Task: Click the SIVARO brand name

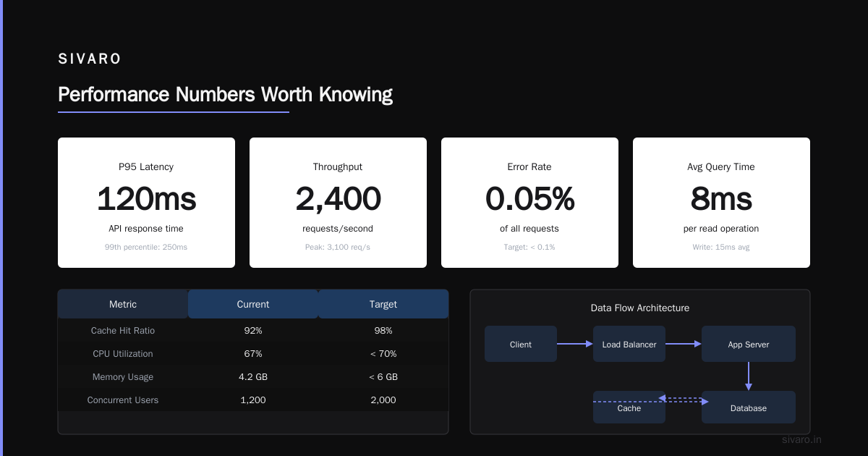Action: [90, 59]
